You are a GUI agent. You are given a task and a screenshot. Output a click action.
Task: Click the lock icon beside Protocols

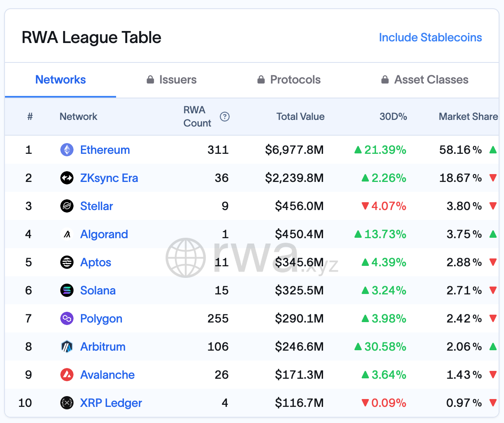261,79
